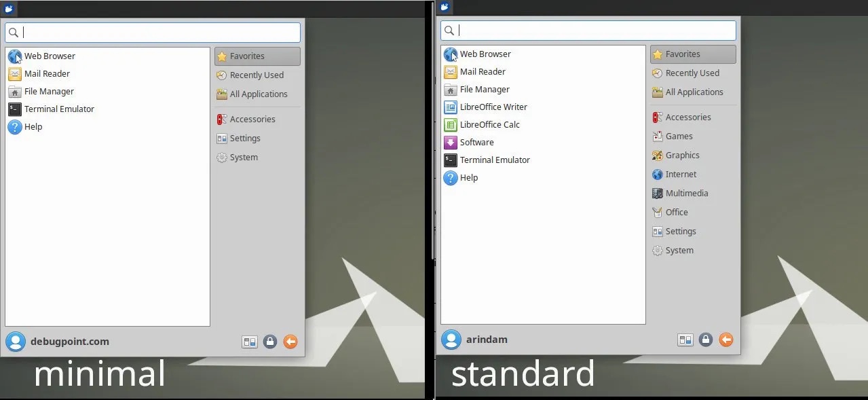Click the Xfce mouse icon on the taskbar
The height and width of the screenshot is (400, 868).
(x=9, y=8)
